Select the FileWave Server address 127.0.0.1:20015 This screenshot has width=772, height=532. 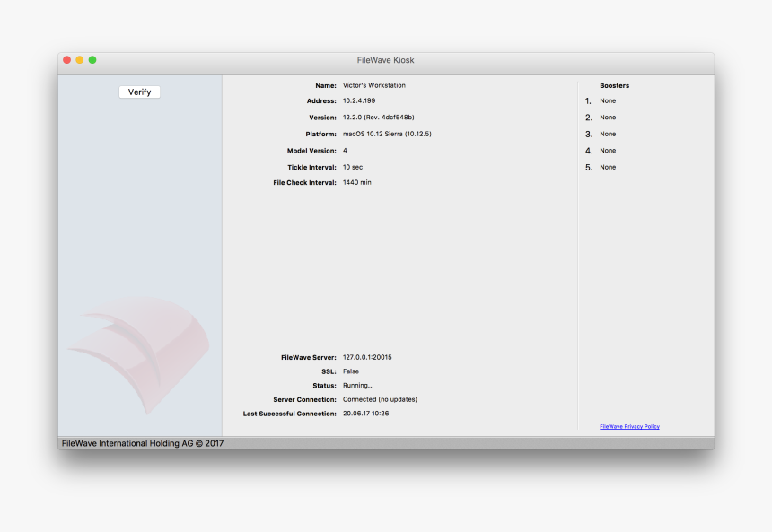coord(367,357)
